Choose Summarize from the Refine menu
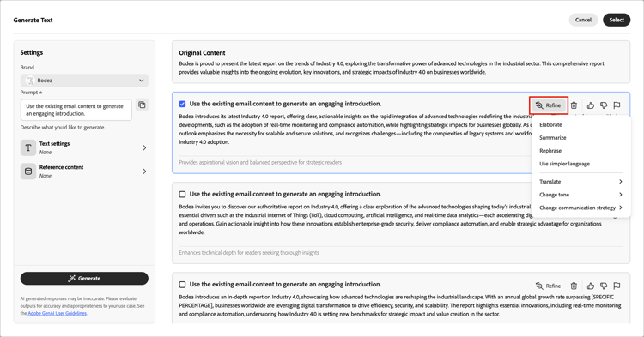This screenshot has width=644, height=337. [552, 138]
